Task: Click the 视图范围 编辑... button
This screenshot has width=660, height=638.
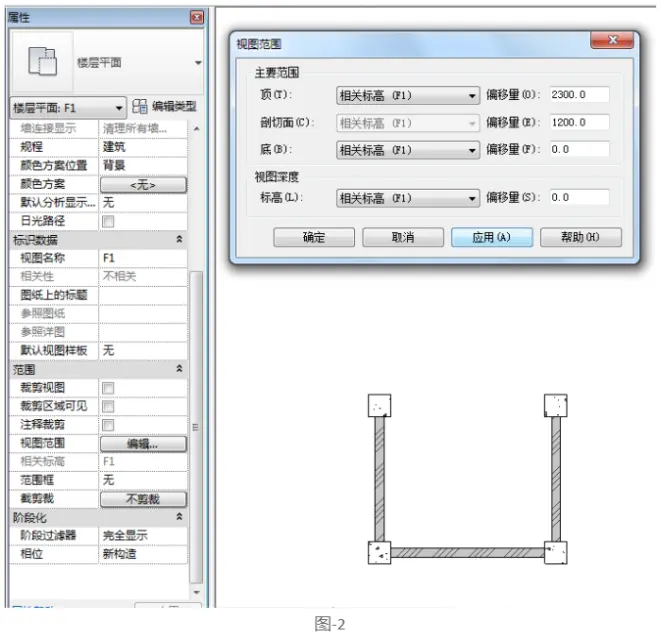Action: point(143,444)
